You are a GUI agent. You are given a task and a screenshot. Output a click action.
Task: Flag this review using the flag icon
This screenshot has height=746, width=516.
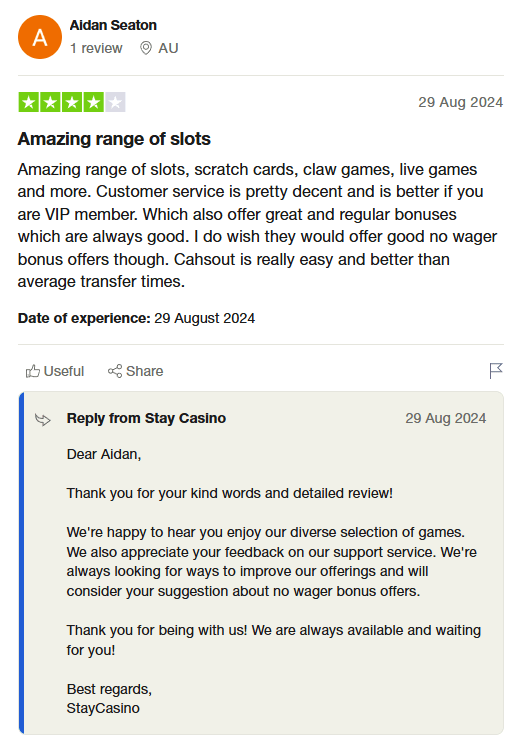[496, 371]
